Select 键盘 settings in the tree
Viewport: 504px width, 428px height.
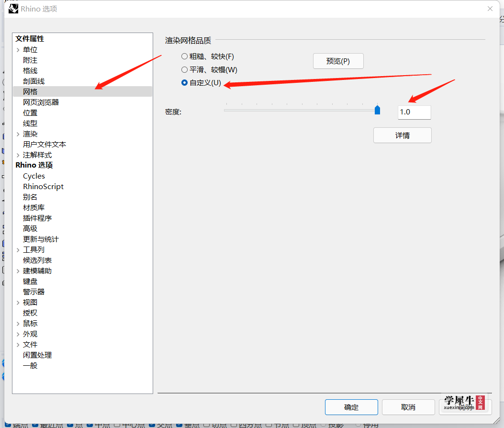click(30, 282)
